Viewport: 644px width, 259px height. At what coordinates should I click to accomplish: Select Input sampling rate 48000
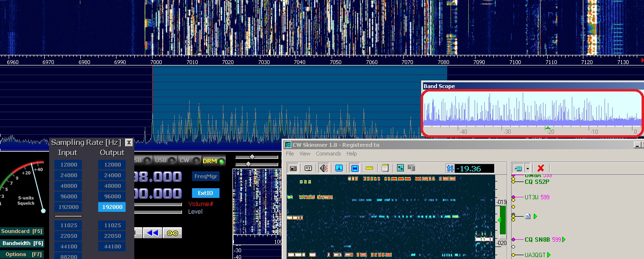point(67,186)
